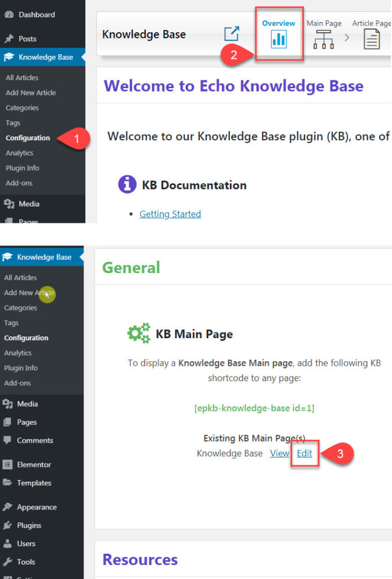Open Add-ons in the upper sidebar

(19, 183)
